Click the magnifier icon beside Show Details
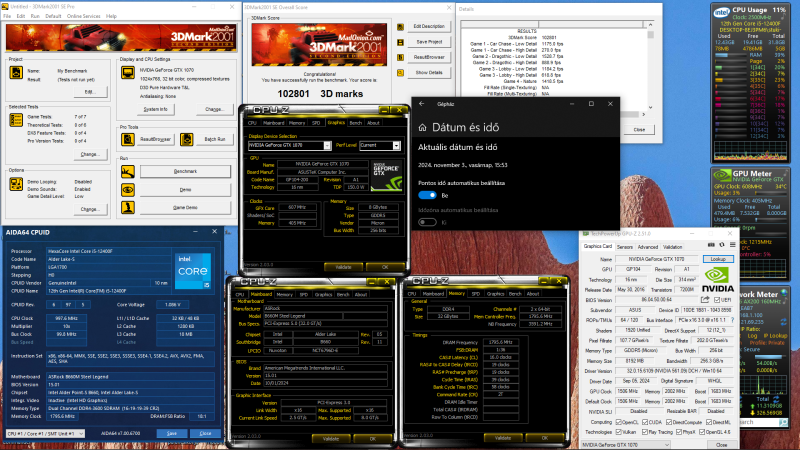Screen dimensions: 800x450 tap(401, 72)
